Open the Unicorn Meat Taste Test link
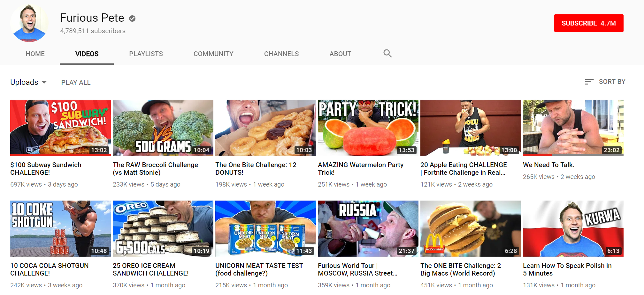The height and width of the screenshot is (295, 644). click(259, 269)
